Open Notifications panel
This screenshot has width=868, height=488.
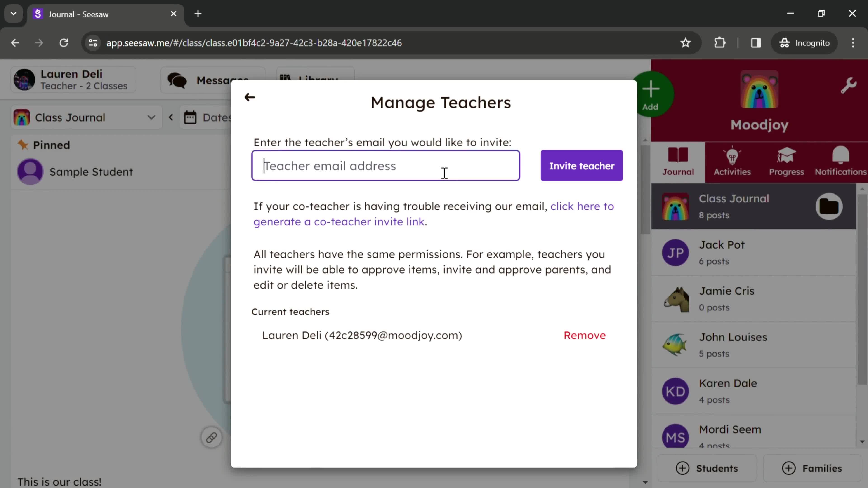(x=841, y=161)
